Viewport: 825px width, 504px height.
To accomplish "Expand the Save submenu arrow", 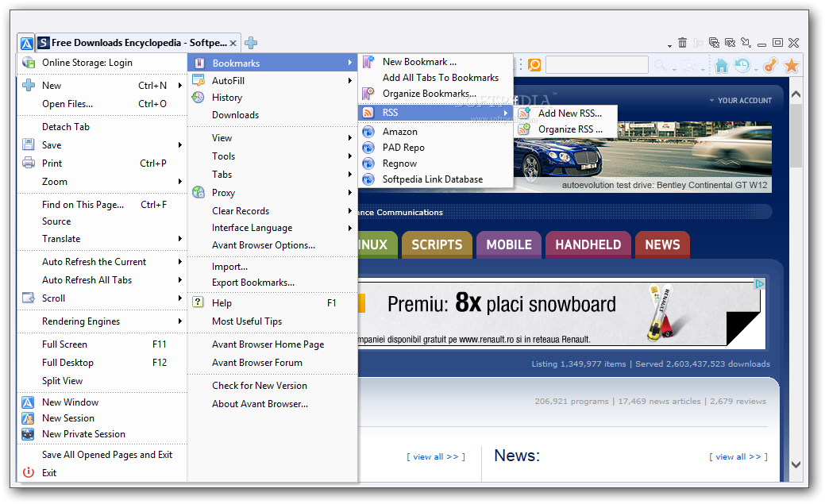I will tap(180, 144).
